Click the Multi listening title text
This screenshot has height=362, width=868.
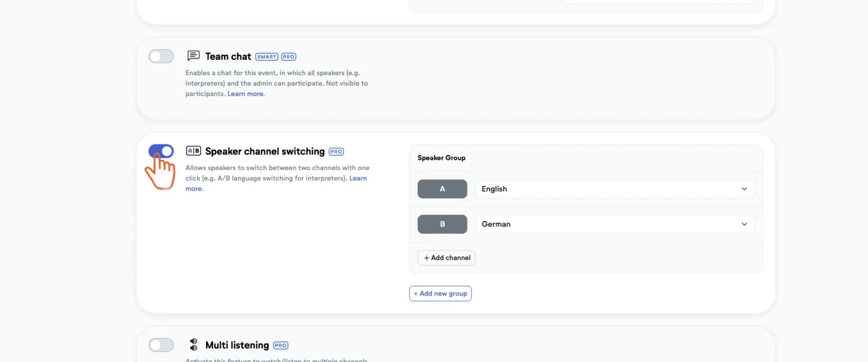237,345
